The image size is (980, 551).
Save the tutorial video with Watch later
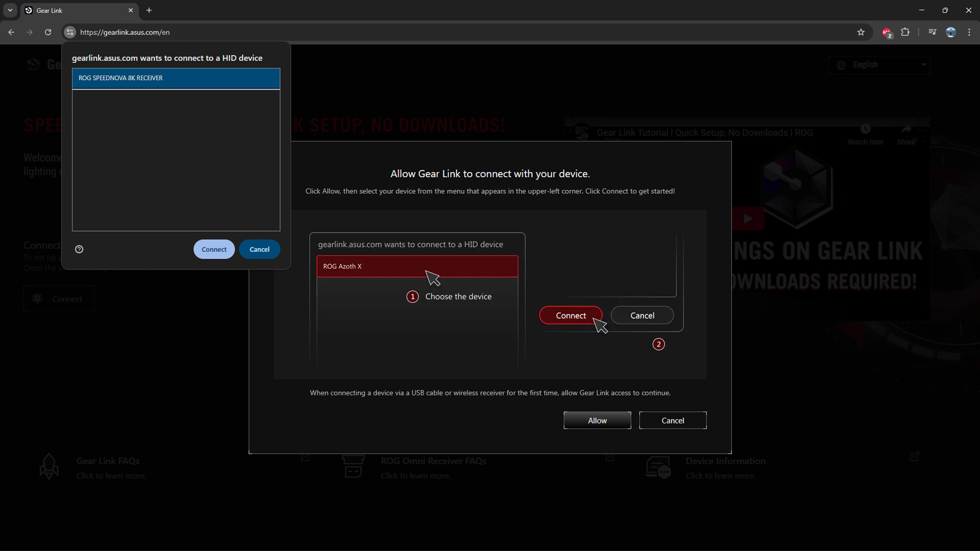(x=866, y=129)
